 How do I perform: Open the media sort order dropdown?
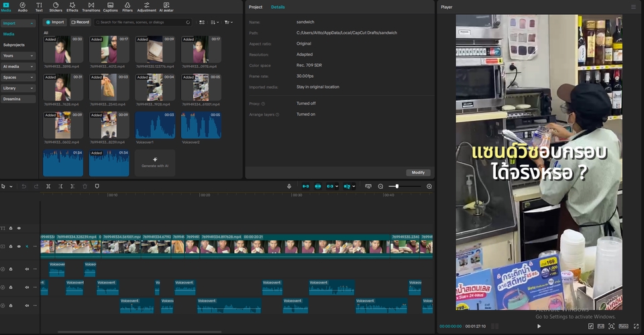click(215, 22)
